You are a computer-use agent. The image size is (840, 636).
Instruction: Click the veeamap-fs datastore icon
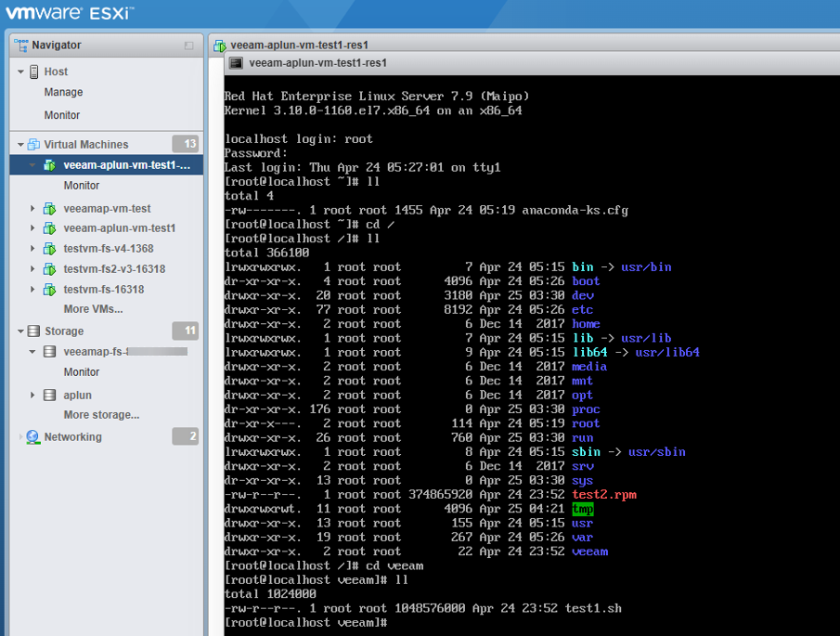click(x=49, y=352)
